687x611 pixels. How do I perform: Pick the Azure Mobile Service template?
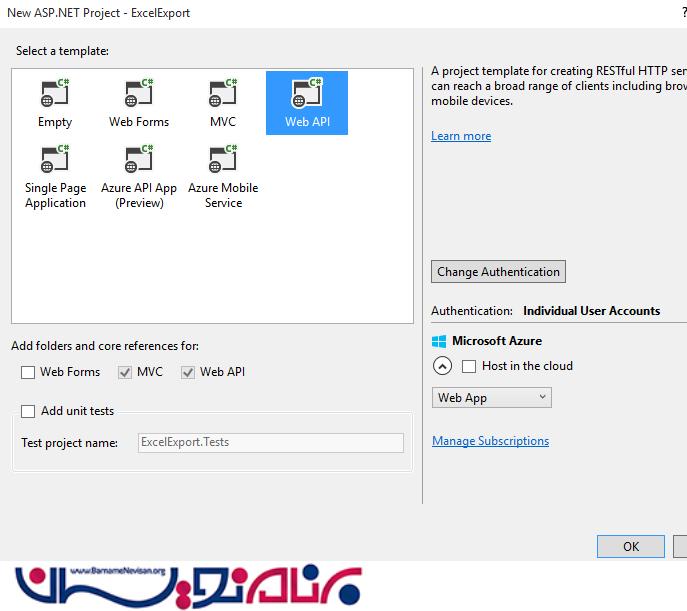coord(223,177)
